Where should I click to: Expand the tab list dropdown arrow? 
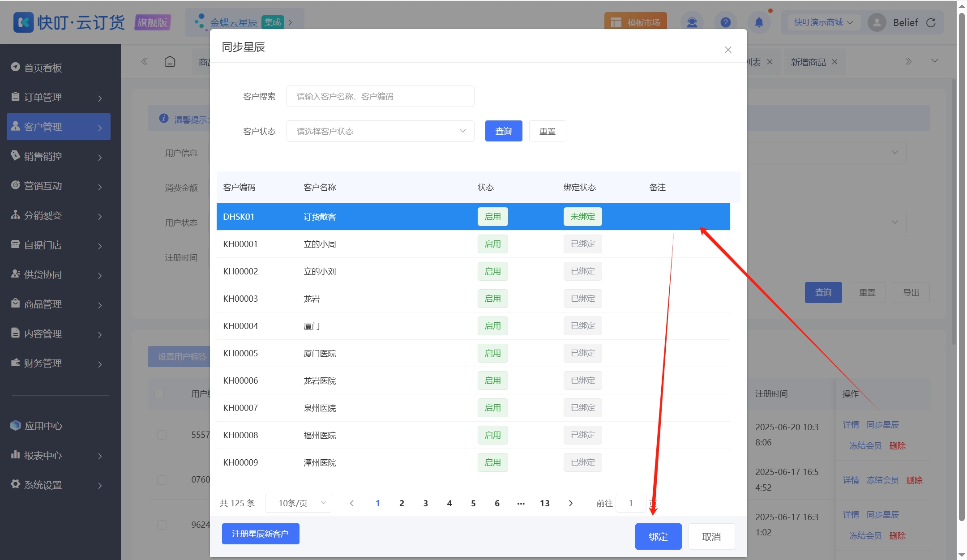(935, 61)
